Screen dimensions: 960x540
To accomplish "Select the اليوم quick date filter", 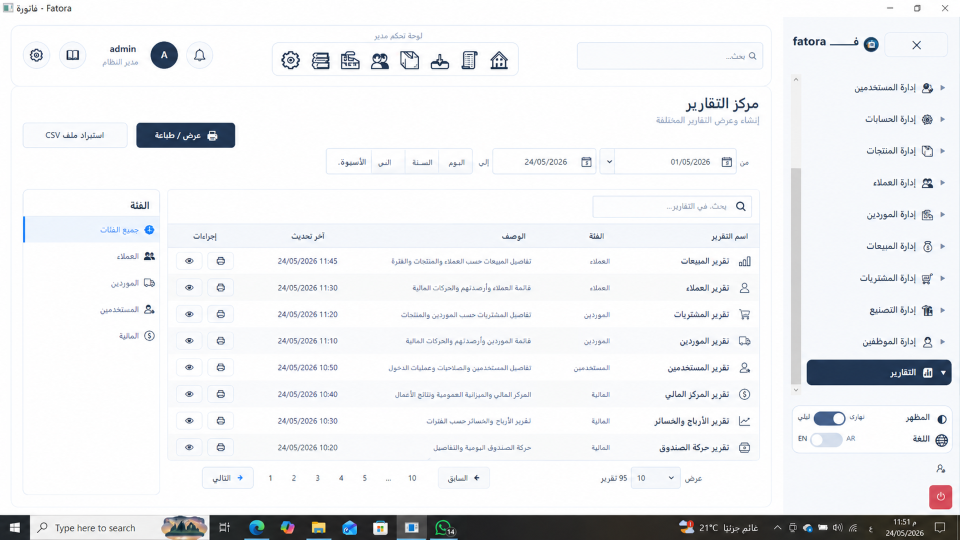I will click(x=456, y=162).
